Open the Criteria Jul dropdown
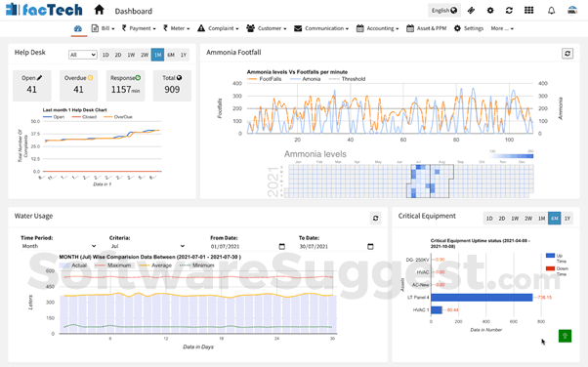The image size is (588, 367). click(147, 246)
